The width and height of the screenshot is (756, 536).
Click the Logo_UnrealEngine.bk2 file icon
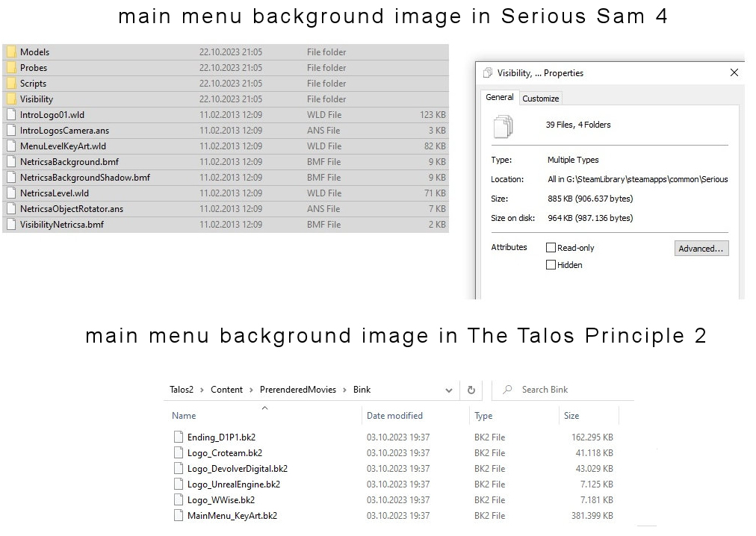(x=179, y=484)
